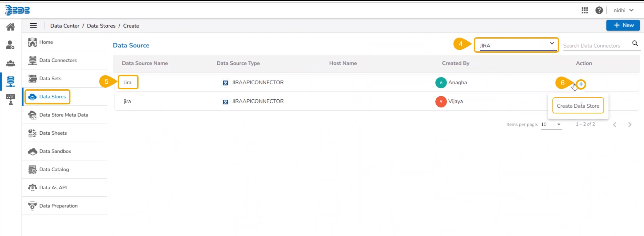Screen dimensions: 644x236
Task: Click the plus action for Anagha's Jira
Action: tap(581, 84)
